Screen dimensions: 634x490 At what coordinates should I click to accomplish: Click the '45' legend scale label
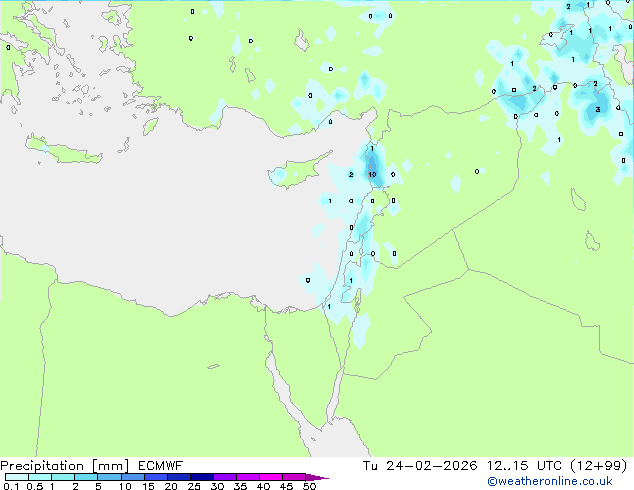pyautogui.click(x=286, y=486)
